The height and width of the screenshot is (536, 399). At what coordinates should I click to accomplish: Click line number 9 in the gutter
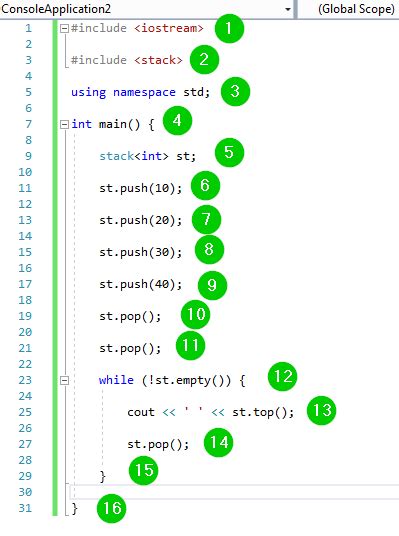pyautogui.click(x=28, y=156)
